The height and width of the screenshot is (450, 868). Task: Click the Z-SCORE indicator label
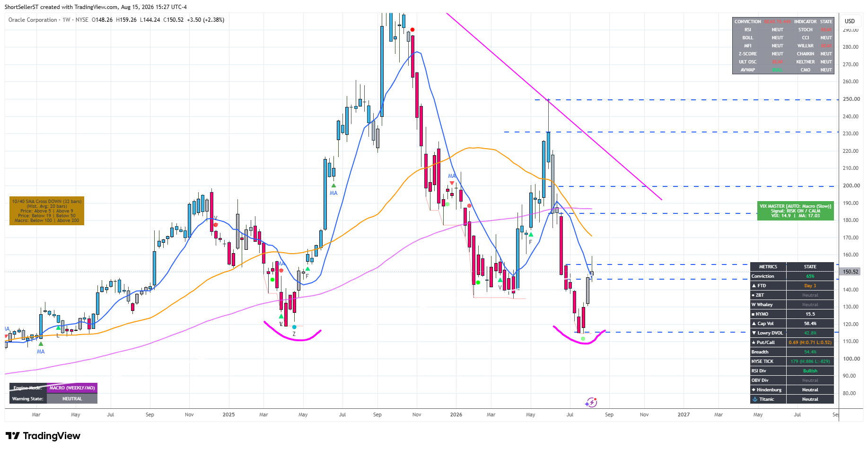(748, 54)
